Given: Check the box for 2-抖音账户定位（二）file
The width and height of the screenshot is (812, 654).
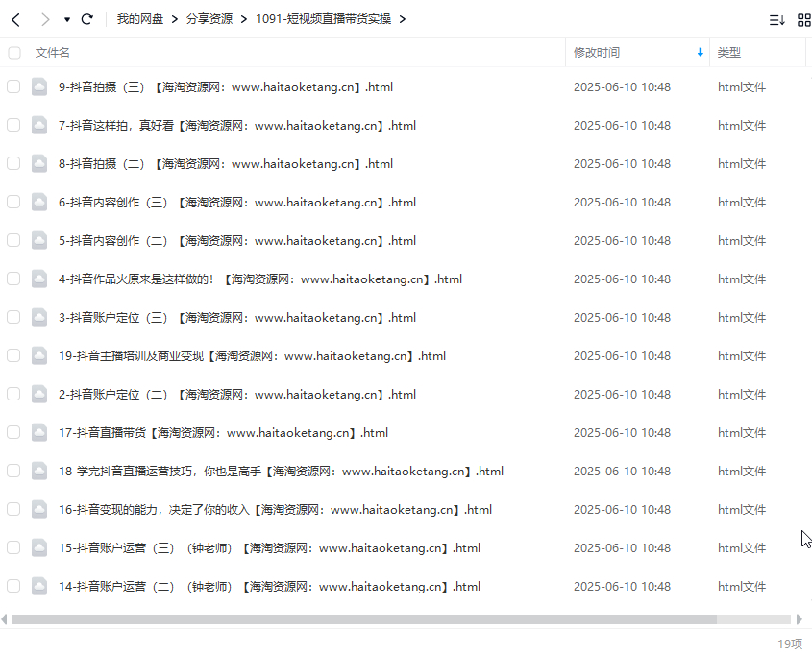Looking at the screenshot, I should pos(13,394).
